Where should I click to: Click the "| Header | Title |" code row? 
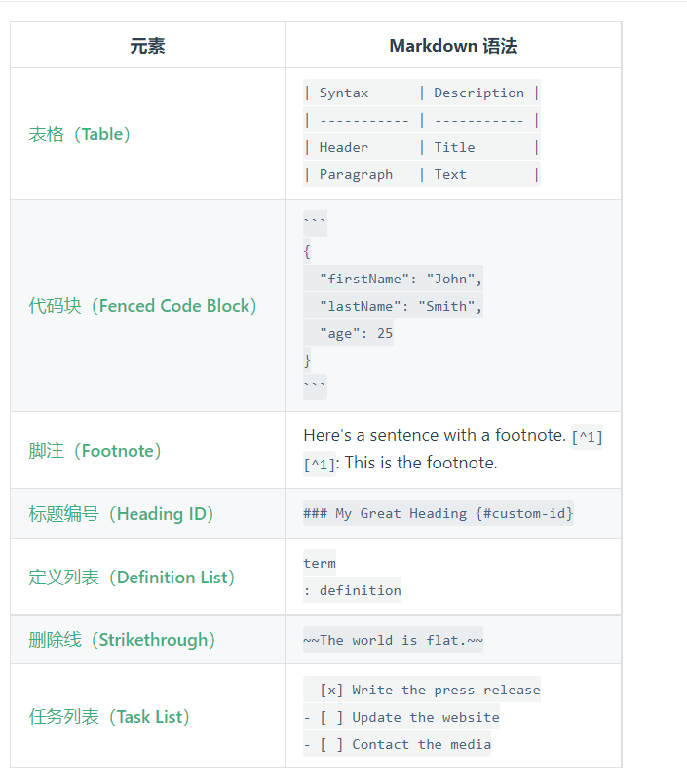tap(421, 147)
